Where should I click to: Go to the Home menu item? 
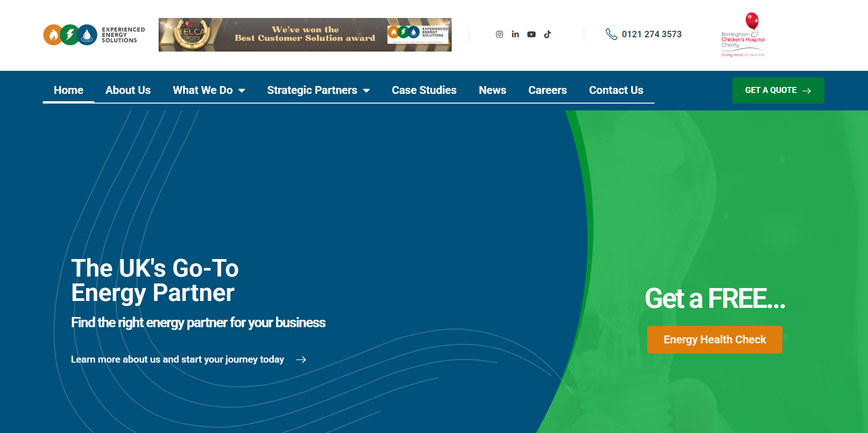[68, 90]
